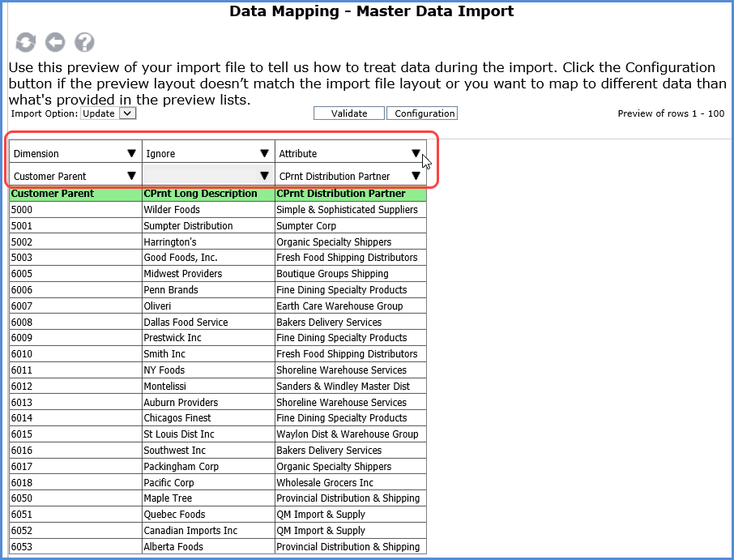Click the Configuration button
734x560 pixels.
(422, 113)
